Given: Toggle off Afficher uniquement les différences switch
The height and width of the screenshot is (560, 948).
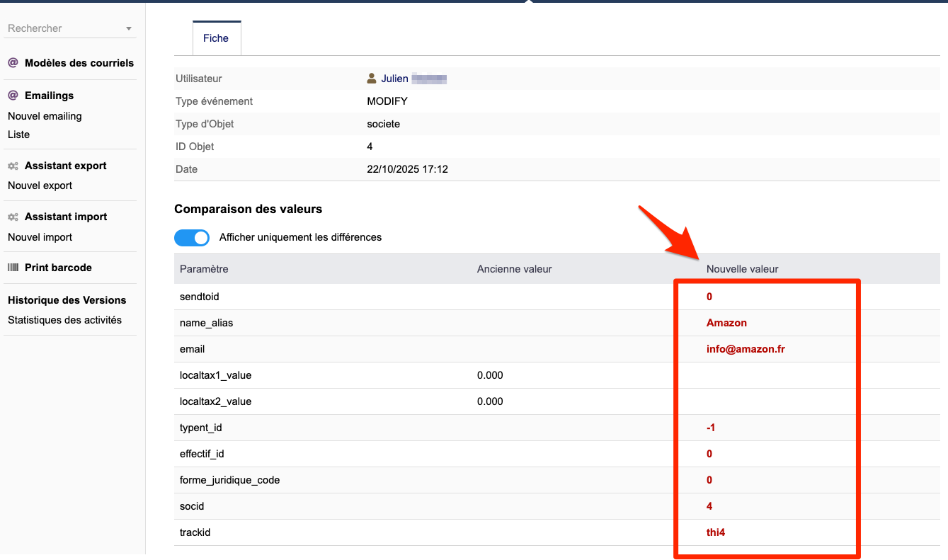Looking at the screenshot, I should 192,237.
